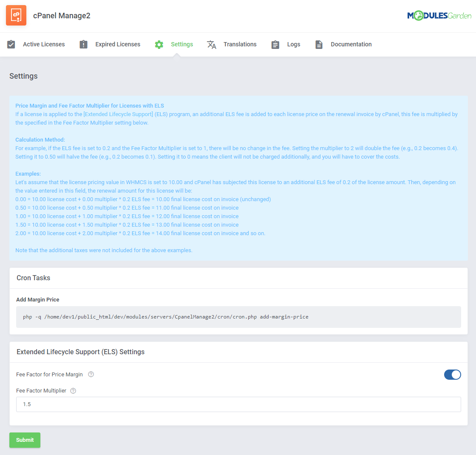This screenshot has height=455, width=476.
Task: Click help icon next to Fee Factor Multiplier
Action: pyautogui.click(x=73, y=391)
